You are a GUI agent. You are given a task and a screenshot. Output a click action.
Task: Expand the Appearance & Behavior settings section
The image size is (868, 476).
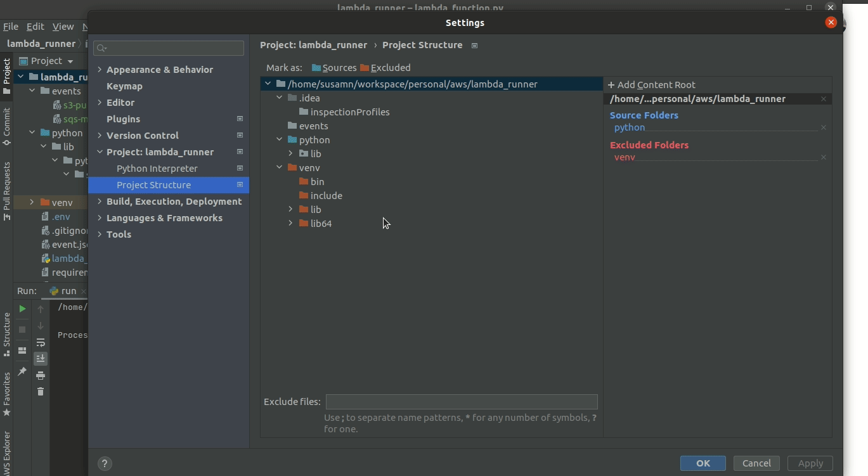pos(100,70)
